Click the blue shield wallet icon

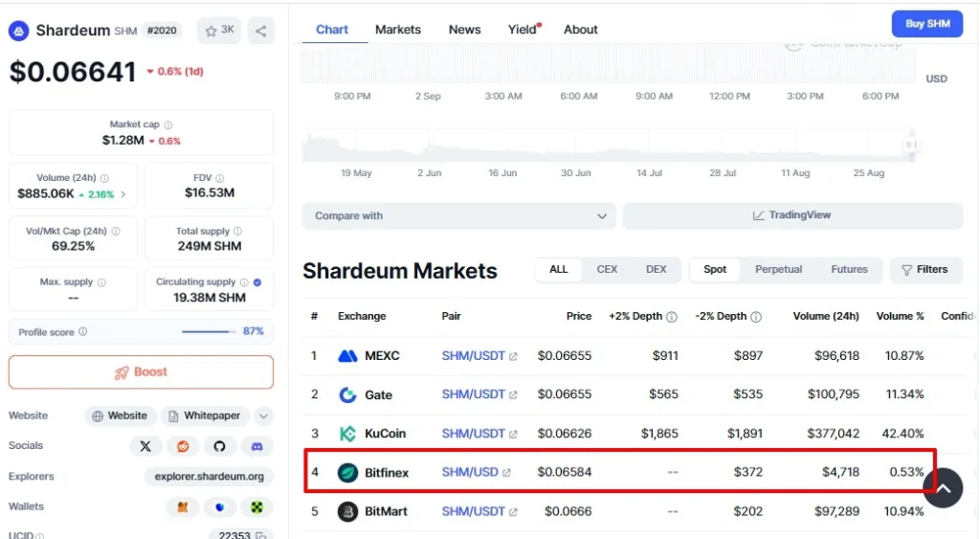(x=219, y=507)
